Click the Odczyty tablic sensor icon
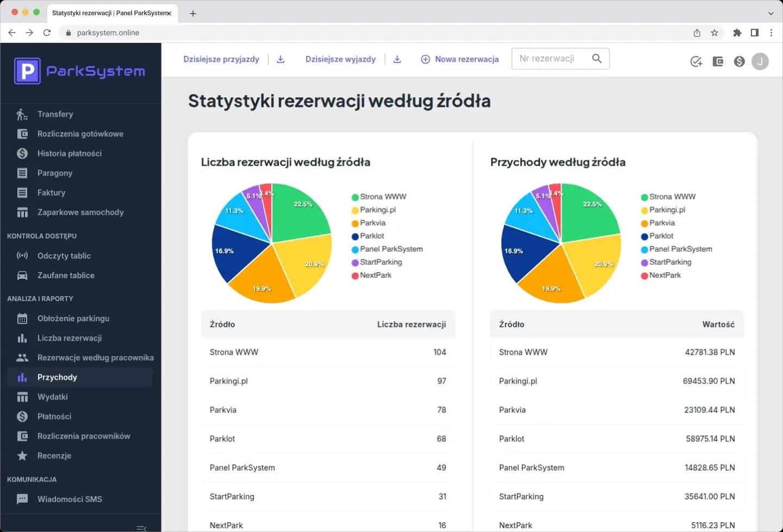783x532 pixels. (22, 255)
